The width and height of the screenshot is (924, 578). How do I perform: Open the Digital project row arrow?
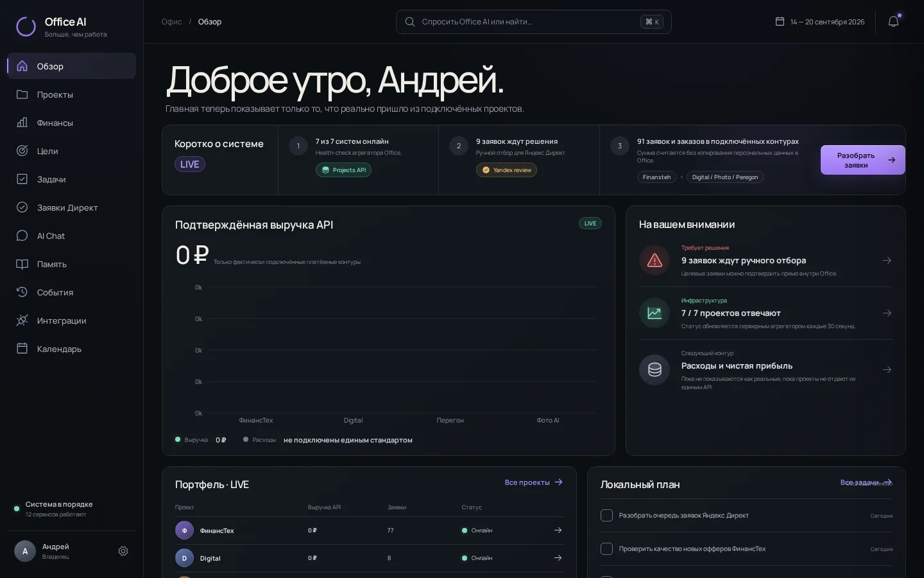pos(558,558)
